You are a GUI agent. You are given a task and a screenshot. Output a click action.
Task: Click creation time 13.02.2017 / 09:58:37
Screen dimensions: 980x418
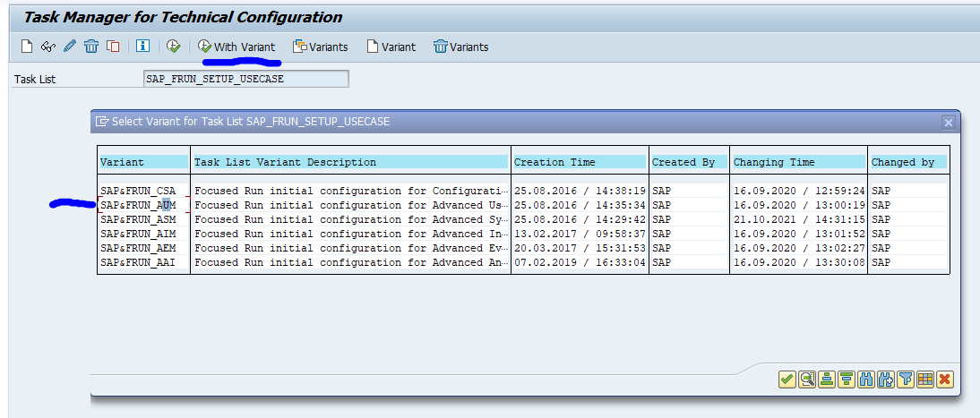580,234
